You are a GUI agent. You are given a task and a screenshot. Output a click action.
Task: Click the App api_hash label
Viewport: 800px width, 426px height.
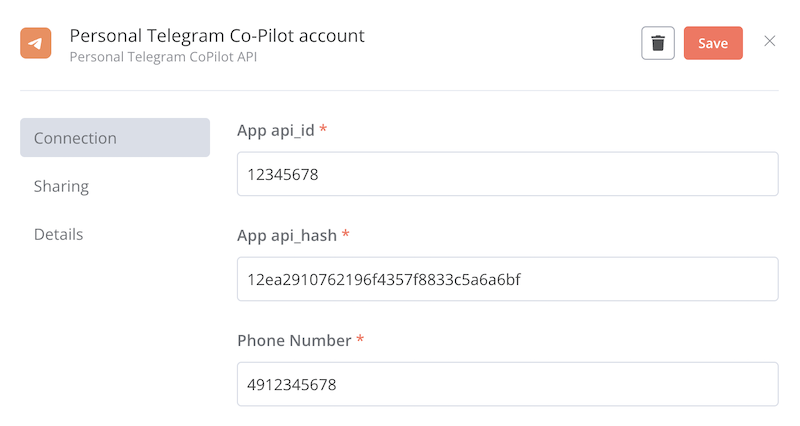(286, 235)
